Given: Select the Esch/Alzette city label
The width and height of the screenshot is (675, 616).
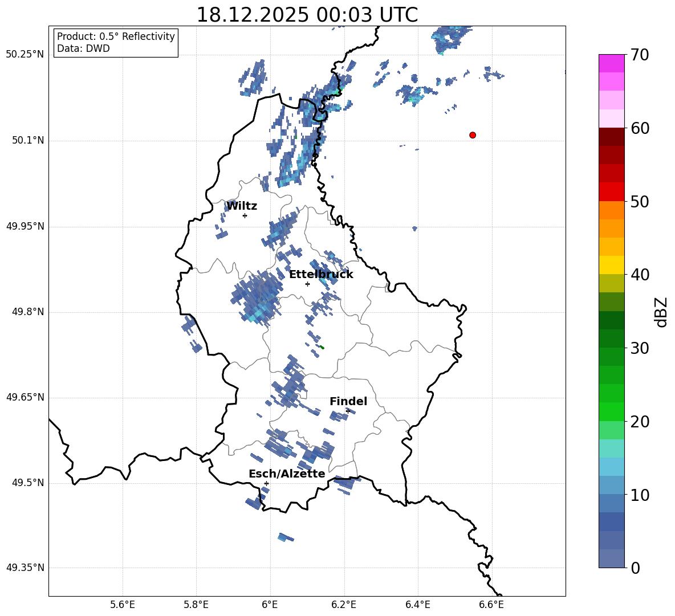Looking at the screenshot, I should click(x=287, y=474).
